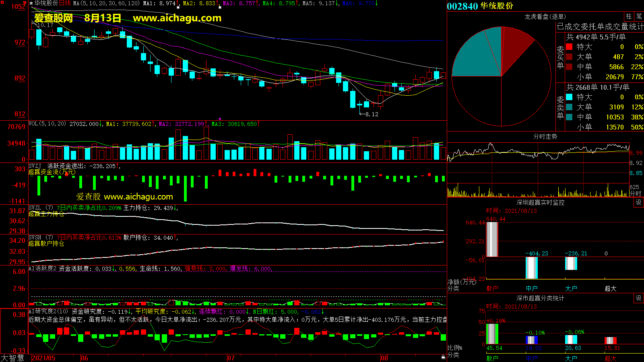644x362 pixels.
Task: Click the 大智慧 logo at bottom-left
Action: (12, 358)
